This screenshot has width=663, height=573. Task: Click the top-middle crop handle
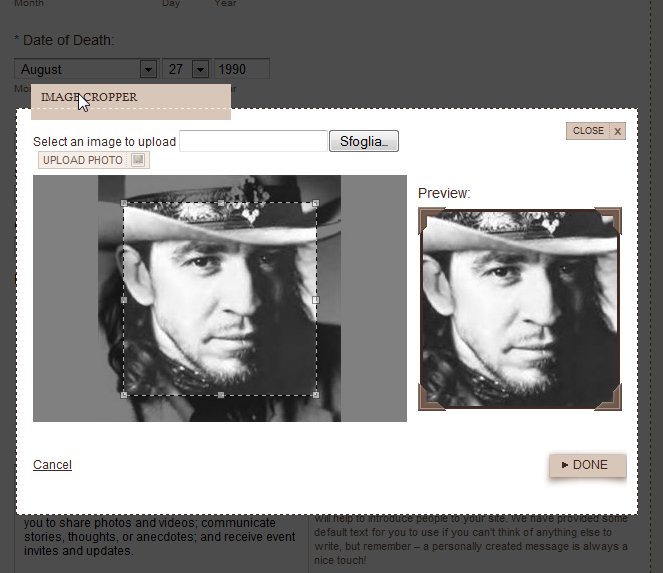pos(221,203)
